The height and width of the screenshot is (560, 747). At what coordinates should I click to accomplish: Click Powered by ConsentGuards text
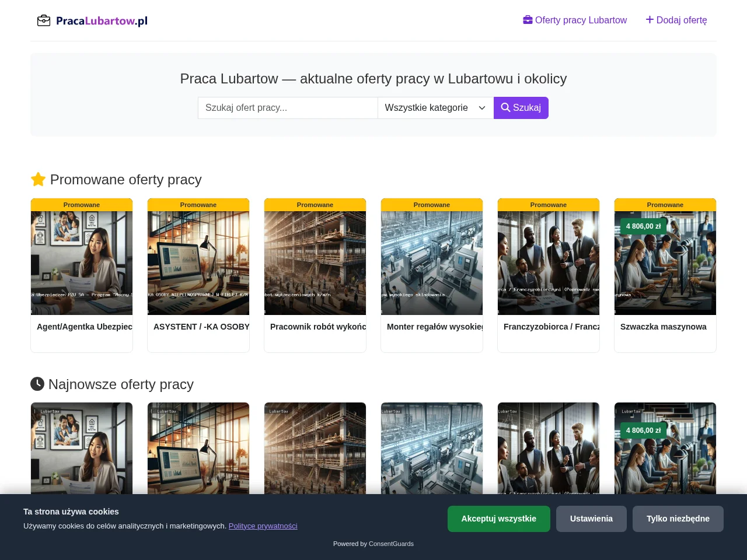point(373,544)
